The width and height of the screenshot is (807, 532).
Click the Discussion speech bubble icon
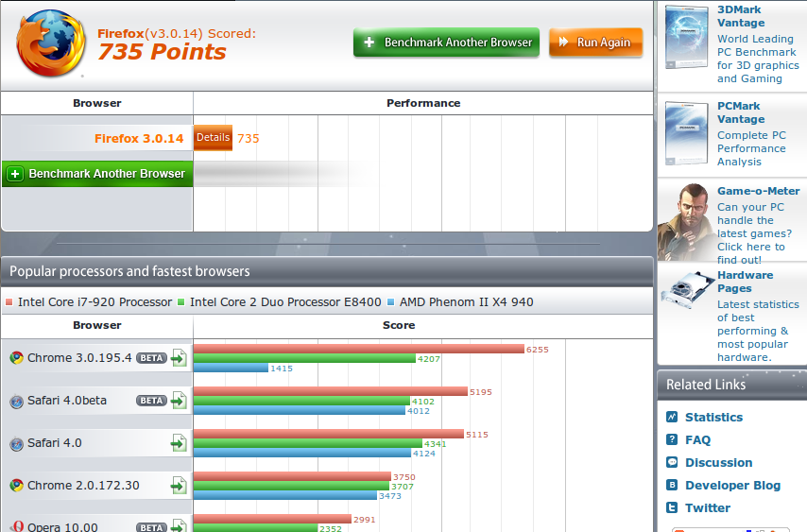coord(672,462)
